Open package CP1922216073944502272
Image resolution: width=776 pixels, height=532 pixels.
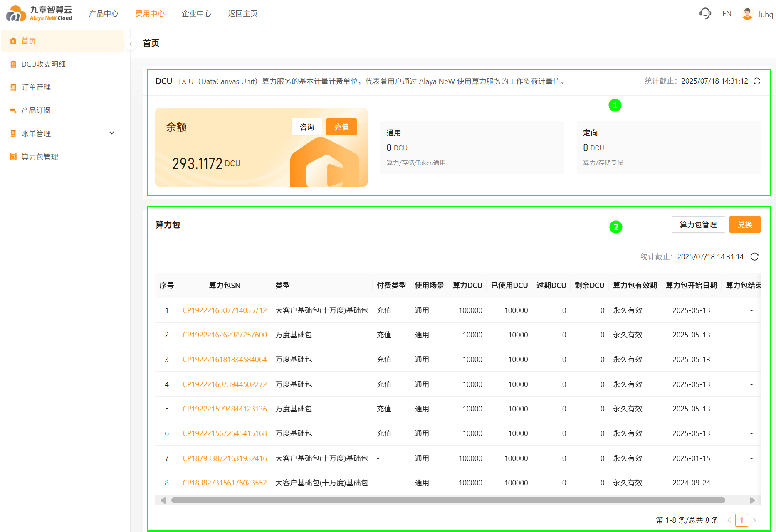point(225,384)
